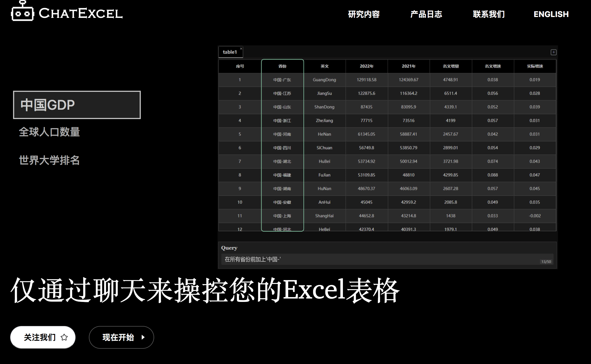The width and height of the screenshot is (591, 364).
Task: Click the 序号 column header
Action: [240, 66]
